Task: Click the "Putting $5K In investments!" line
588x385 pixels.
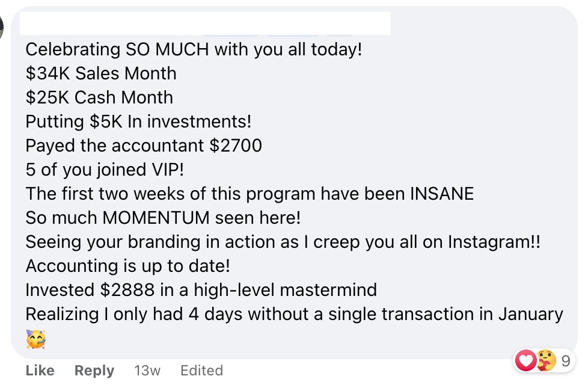Action: coord(138,122)
